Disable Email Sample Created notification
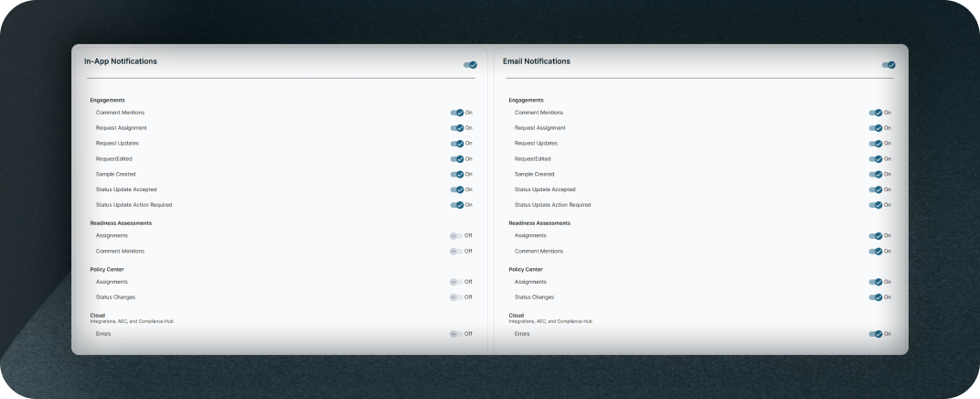 coord(876,175)
